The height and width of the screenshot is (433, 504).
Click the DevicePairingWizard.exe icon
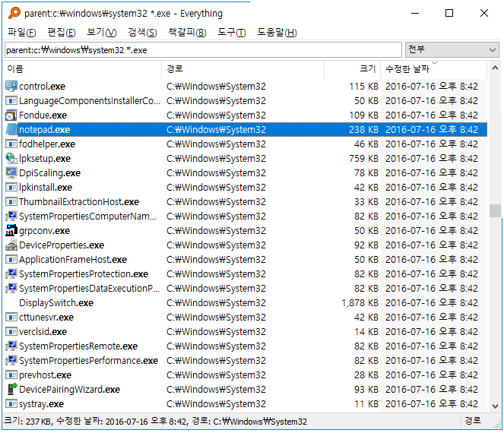(x=11, y=389)
